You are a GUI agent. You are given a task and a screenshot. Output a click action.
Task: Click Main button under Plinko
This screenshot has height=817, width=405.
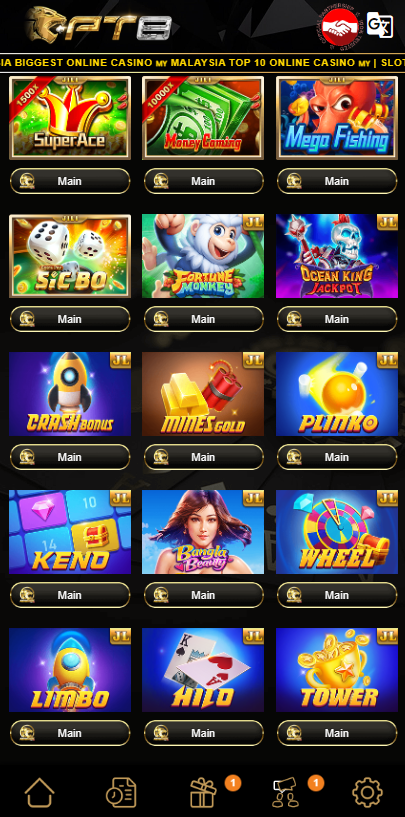click(x=337, y=457)
